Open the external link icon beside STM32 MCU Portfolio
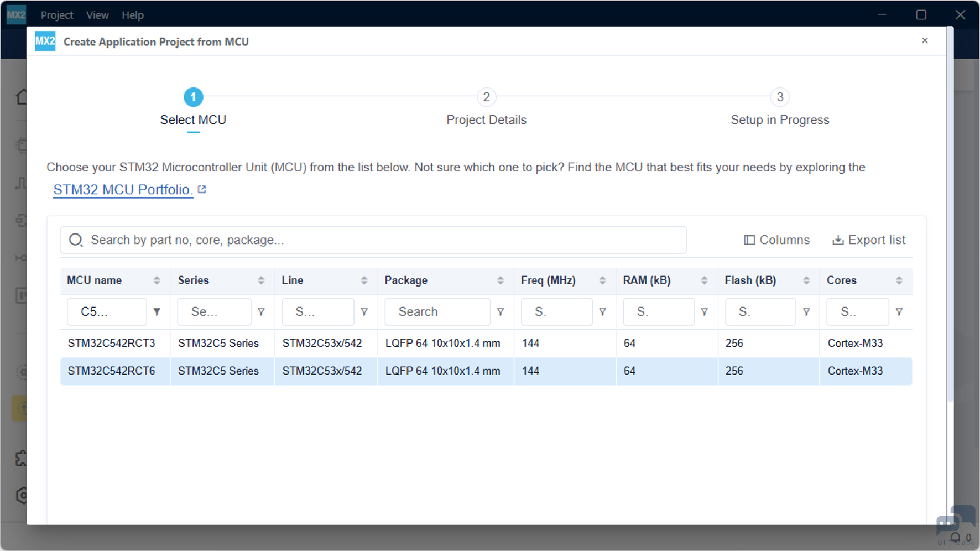The image size is (980, 551). (x=202, y=189)
